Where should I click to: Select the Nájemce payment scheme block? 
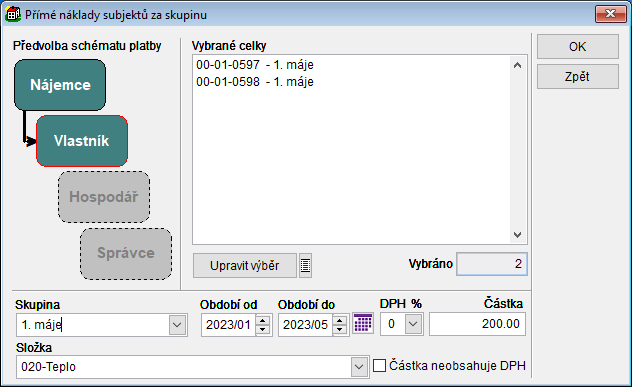click(60, 85)
